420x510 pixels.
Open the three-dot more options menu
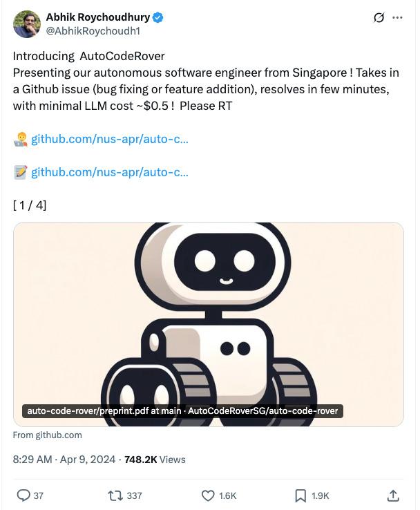click(x=397, y=17)
